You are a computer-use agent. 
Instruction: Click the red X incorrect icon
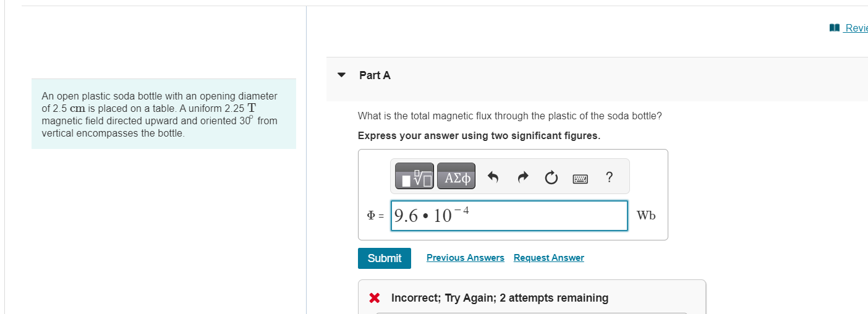tap(374, 298)
